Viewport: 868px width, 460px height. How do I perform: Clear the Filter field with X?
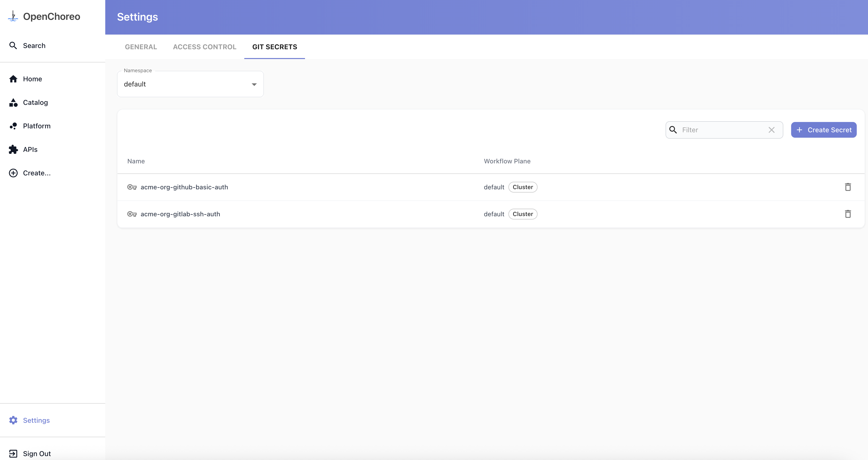click(x=771, y=130)
